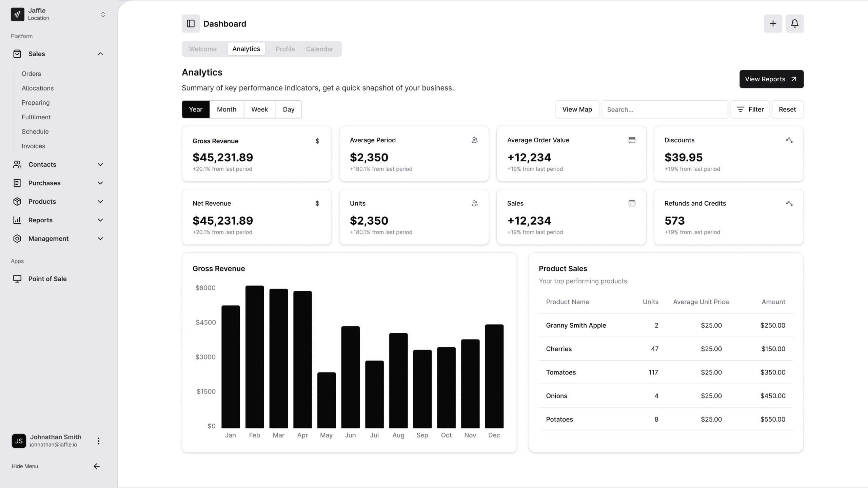Image resolution: width=868 pixels, height=488 pixels.
Task: Switch the period to Week
Action: (259, 109)
